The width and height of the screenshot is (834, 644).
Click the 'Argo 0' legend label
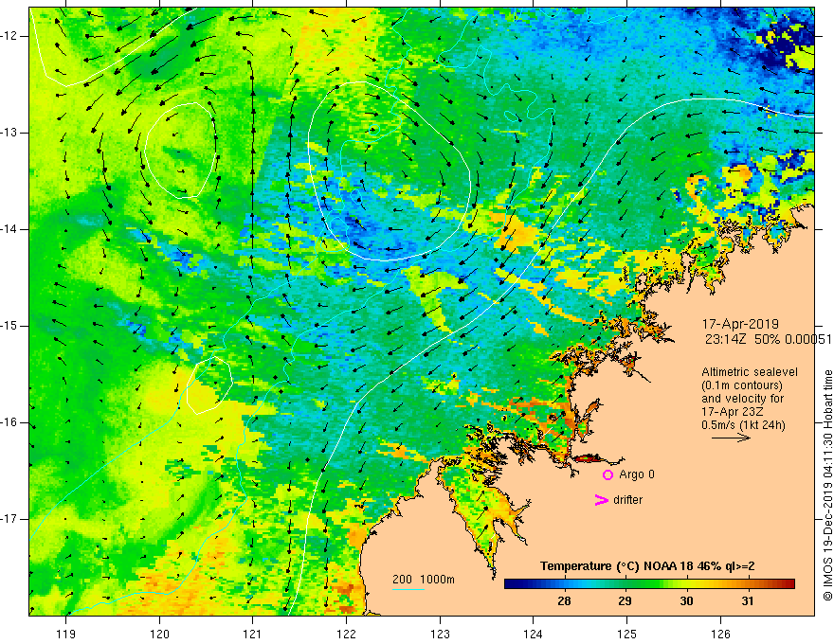coord(637,474)
